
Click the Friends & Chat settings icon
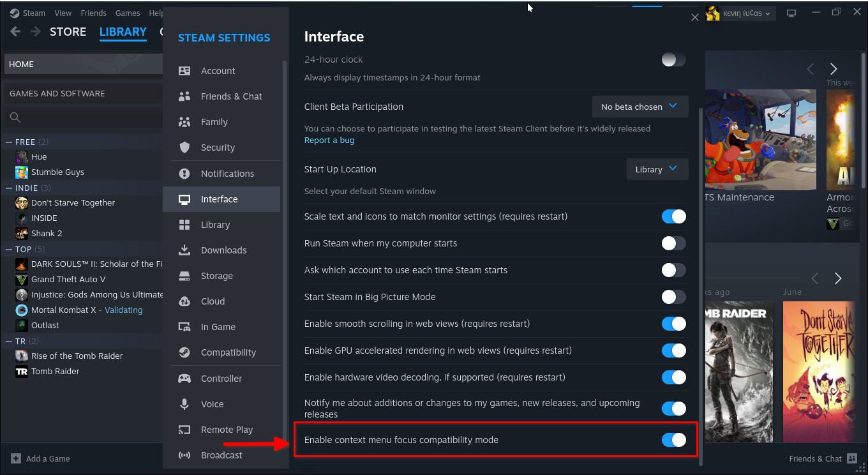[x=184, y=96]
